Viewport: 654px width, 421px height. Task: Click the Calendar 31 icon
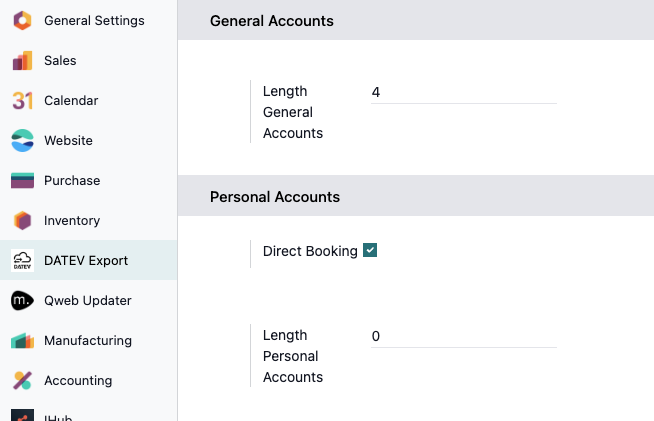23,101
